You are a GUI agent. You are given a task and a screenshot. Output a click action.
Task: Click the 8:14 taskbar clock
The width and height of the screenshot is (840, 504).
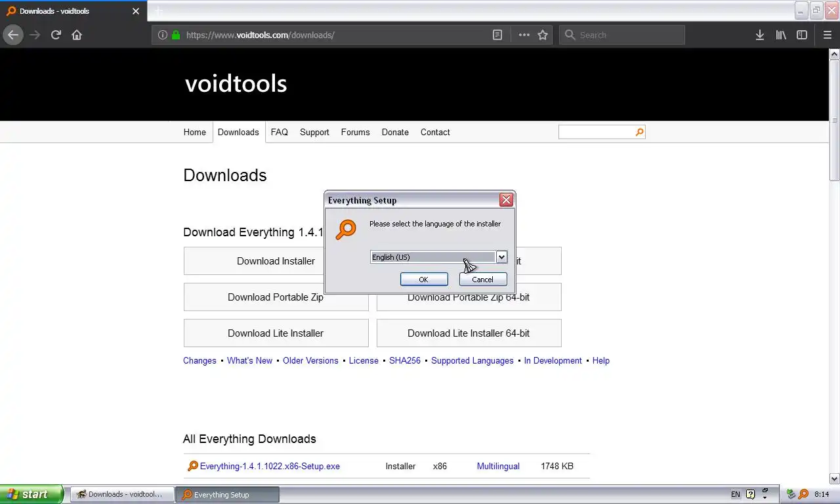[x=822, y=494]
